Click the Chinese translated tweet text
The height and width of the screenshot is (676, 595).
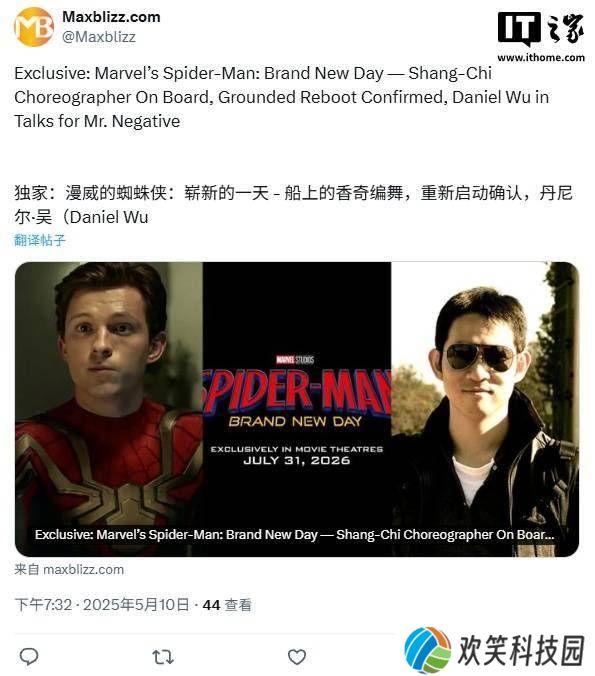pos(293,205)
